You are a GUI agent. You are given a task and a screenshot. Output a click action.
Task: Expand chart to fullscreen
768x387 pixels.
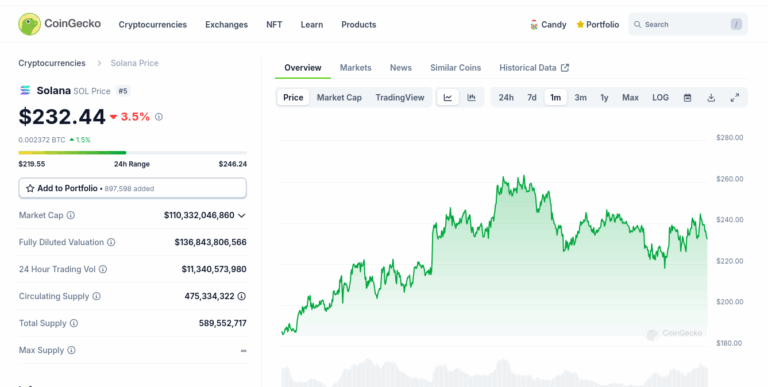[x=735, y=97]
